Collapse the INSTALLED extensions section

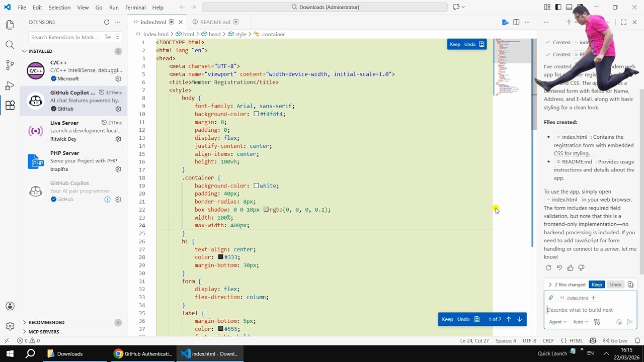tap(24, 51)
